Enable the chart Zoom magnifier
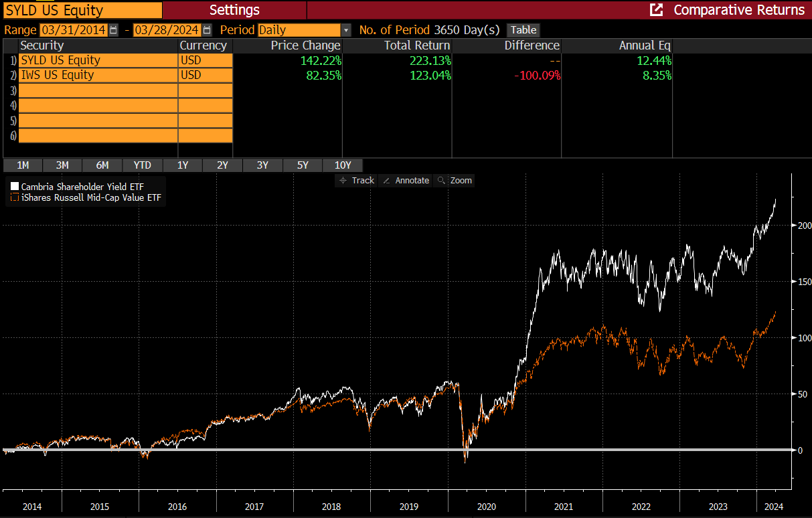Image resolution: width=812 pixels, height=518 pixels. pos(454,180)
